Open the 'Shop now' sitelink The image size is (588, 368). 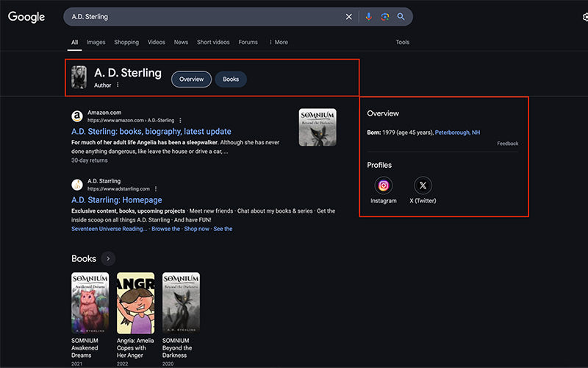[x=196, y=229]
